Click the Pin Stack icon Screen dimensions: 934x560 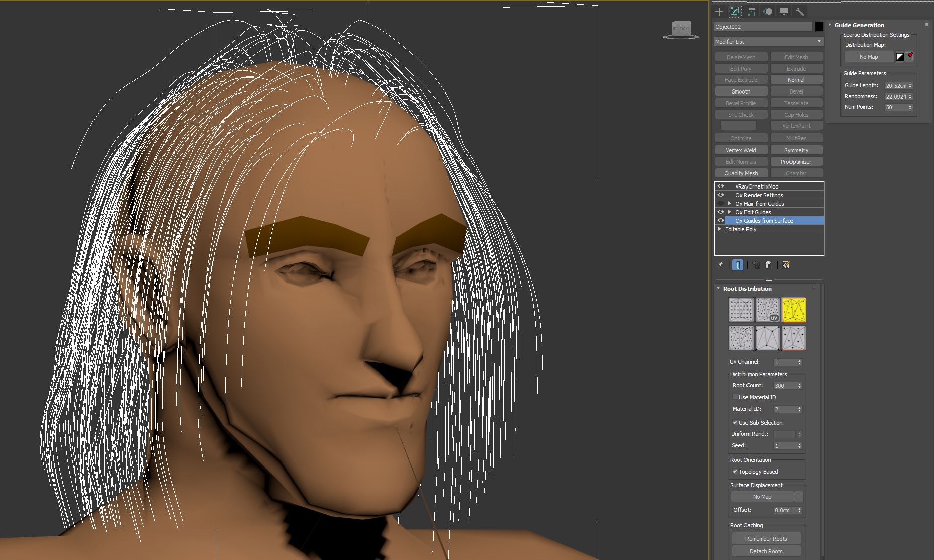(x=720, y=265)
